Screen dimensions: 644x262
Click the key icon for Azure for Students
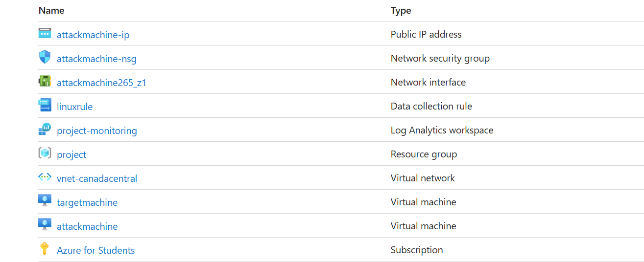coord(45,249)
